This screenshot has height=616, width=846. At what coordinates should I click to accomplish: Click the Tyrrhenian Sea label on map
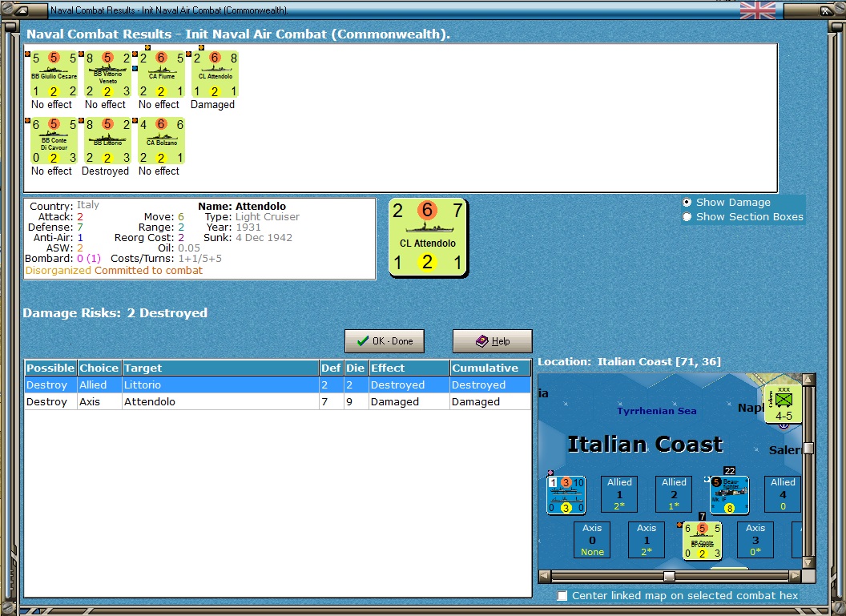point(657,411)
